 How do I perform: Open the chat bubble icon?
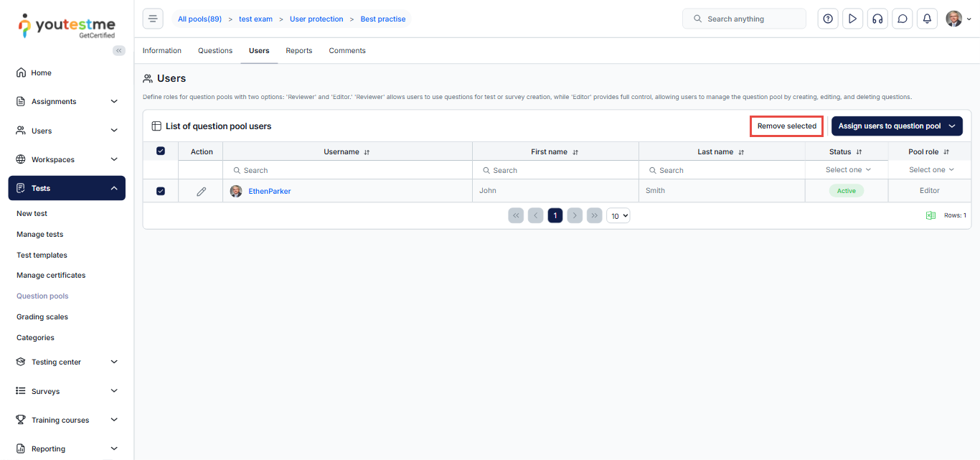click(903, 19)
